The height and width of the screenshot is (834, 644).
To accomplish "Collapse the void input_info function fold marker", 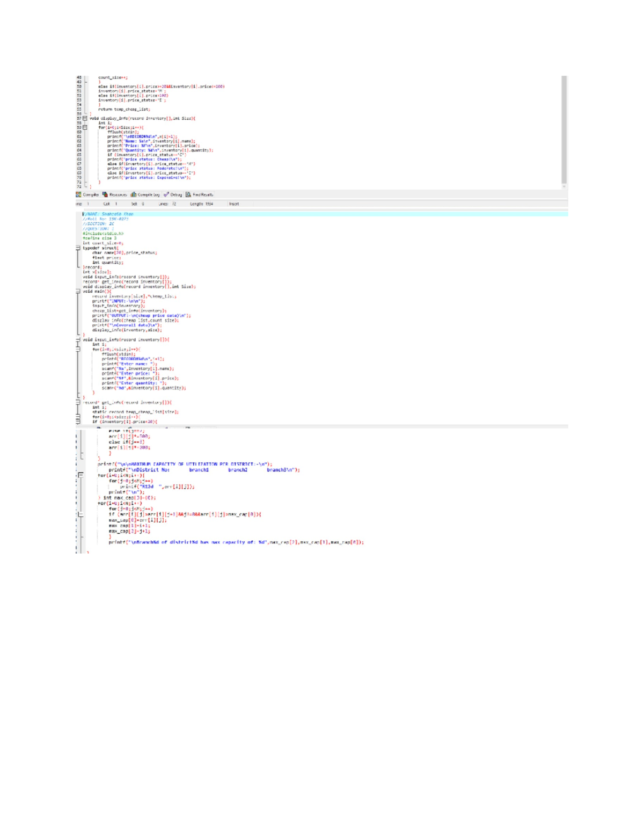I will click(78, 339).
